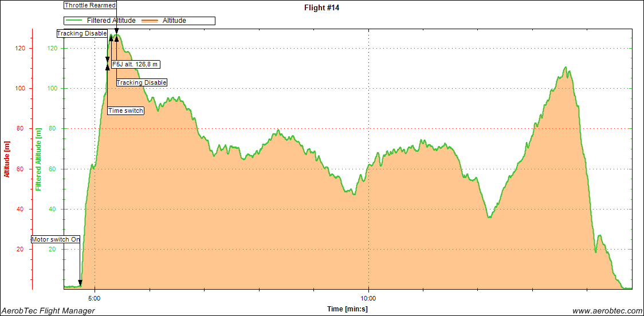Click the green Filtered Altitude [m] axis title
Image resolution: width=644 pixels, height=316 pixels.
tap(38, 159)
